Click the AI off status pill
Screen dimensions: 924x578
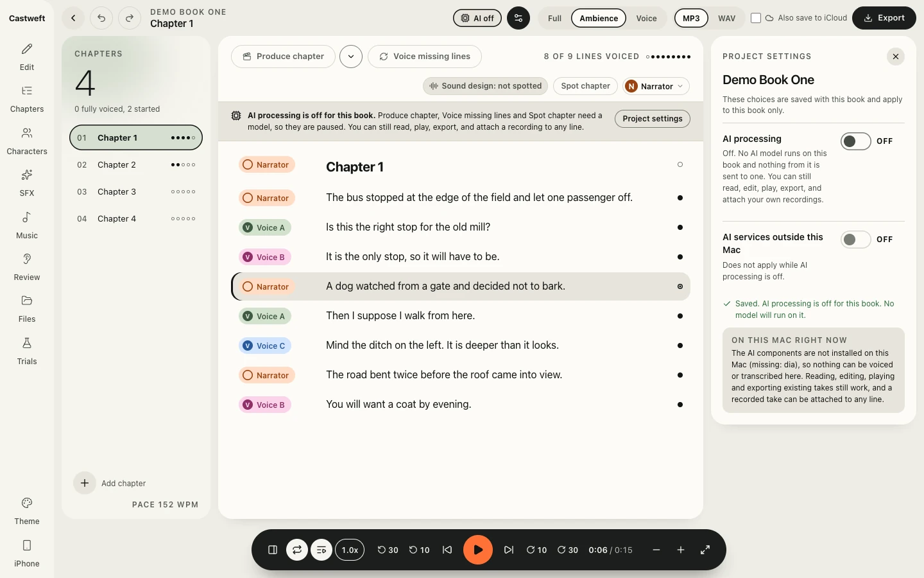click(478, 18)
